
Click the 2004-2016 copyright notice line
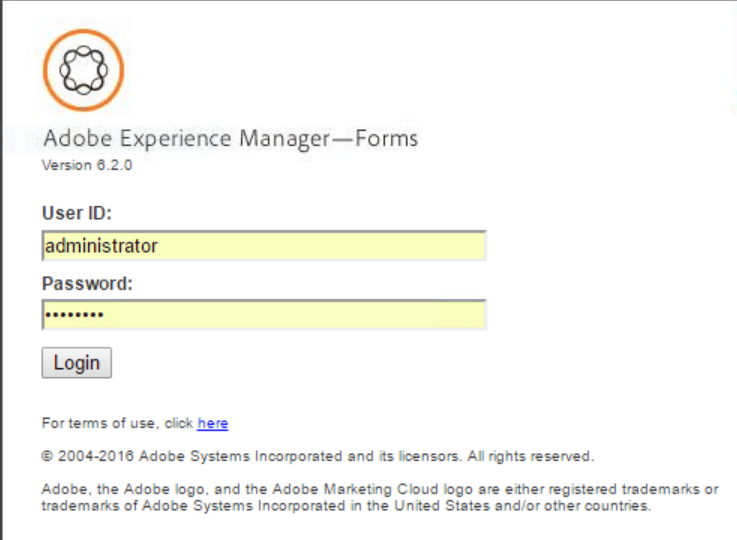point(318,456)
